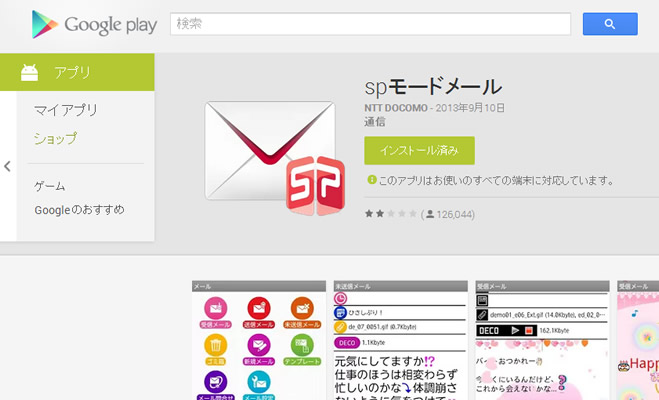Open second screenshot of 未送信メール
The height and width of the screenshot is (400, 659).
401,340
